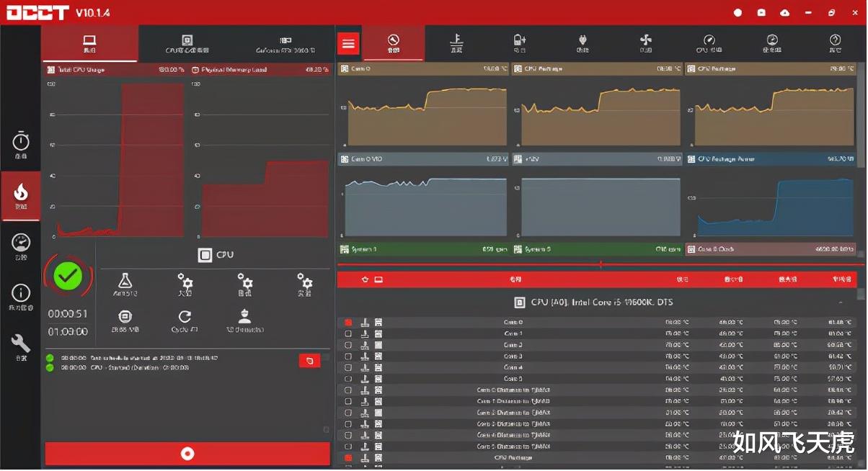The height and width of the screenshot is (471, 868).
Task: Select the power plug sensor filter
Action: pos(583,43)
